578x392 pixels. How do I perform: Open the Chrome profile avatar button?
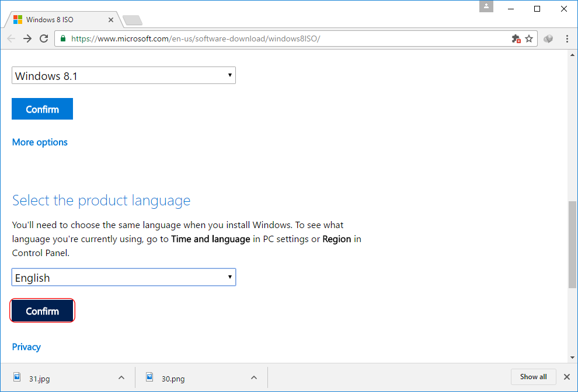[x=486, y=6]
